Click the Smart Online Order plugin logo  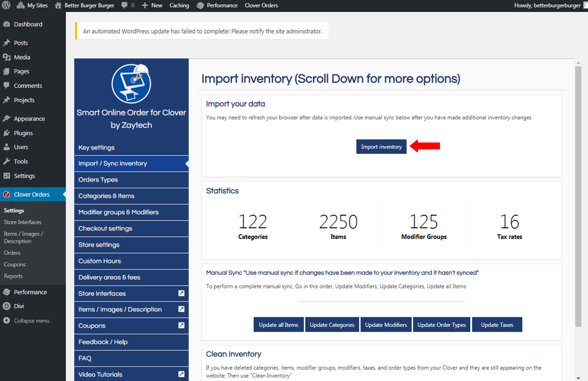point(131,84)
